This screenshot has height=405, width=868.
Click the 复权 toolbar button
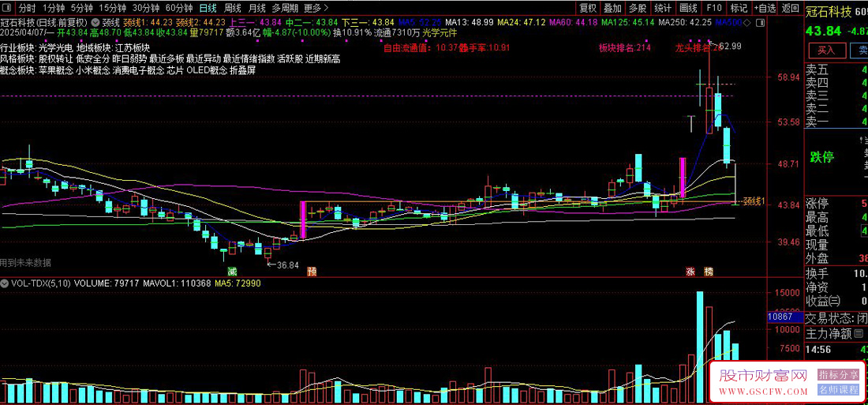[587, 9]
